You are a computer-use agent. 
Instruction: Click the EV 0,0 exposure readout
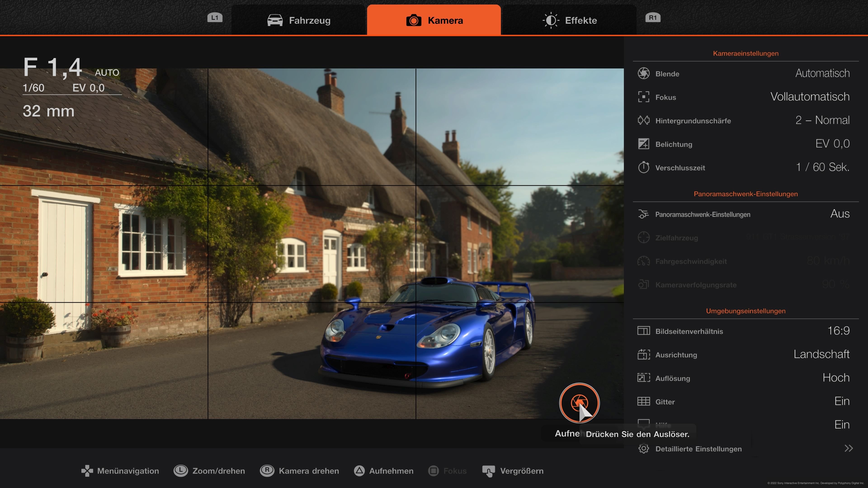89,88
